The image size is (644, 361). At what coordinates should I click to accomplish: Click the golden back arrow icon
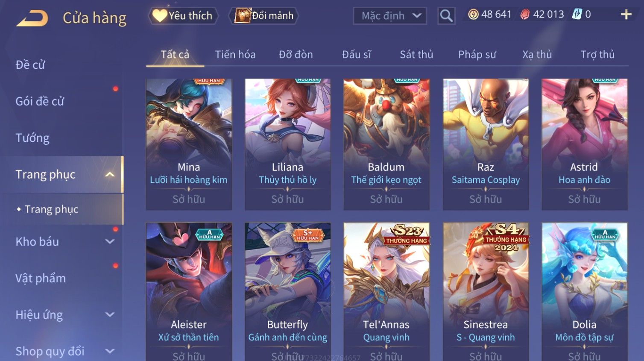[32, 18]
